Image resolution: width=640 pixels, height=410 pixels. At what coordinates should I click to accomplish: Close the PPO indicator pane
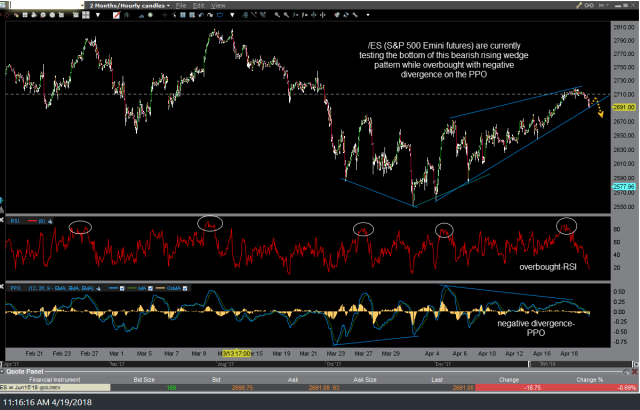[2, 288]
